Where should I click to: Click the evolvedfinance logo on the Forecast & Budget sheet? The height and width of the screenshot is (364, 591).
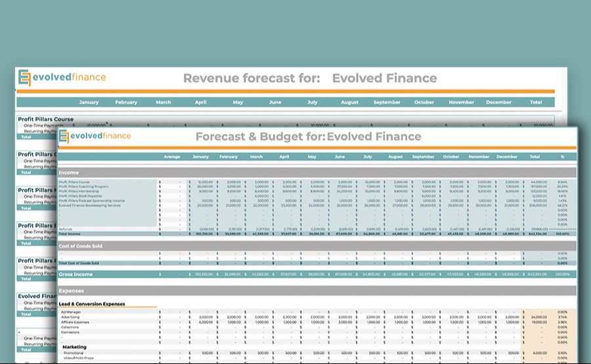click(x=95, y=136)
